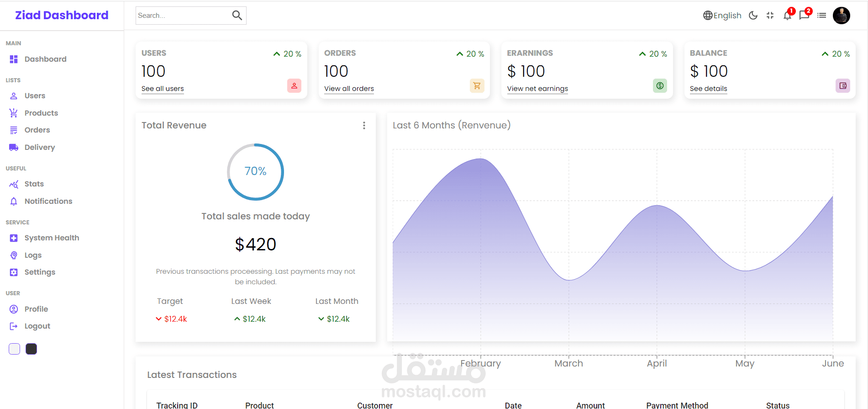The image size is (868, 409).
Task: Click the yellow cart icon in Orders card
Action: click(x=477, y=85)
